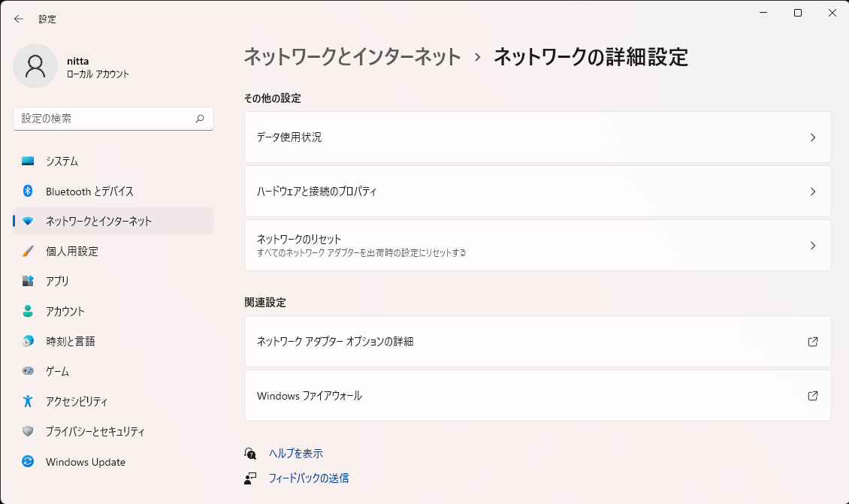This screenshot has height=504, width=849.
Task: Click the アカウント person icon
Action: [28, 311]
